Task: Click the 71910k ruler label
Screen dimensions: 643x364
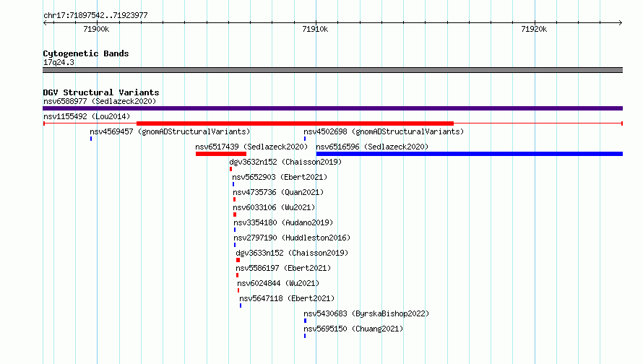Action: tap(315, 29)
